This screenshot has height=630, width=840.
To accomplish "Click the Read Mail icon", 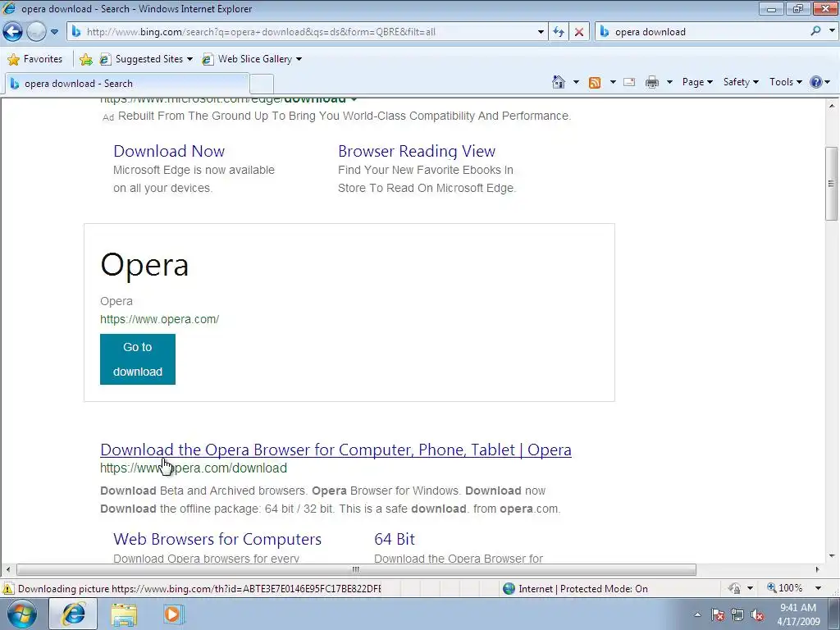I will [629, 82].
